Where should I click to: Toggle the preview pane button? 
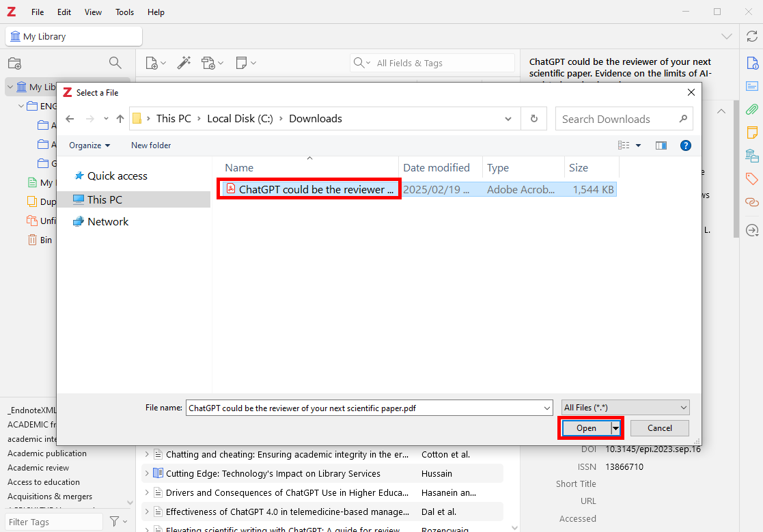pos(661,145)
